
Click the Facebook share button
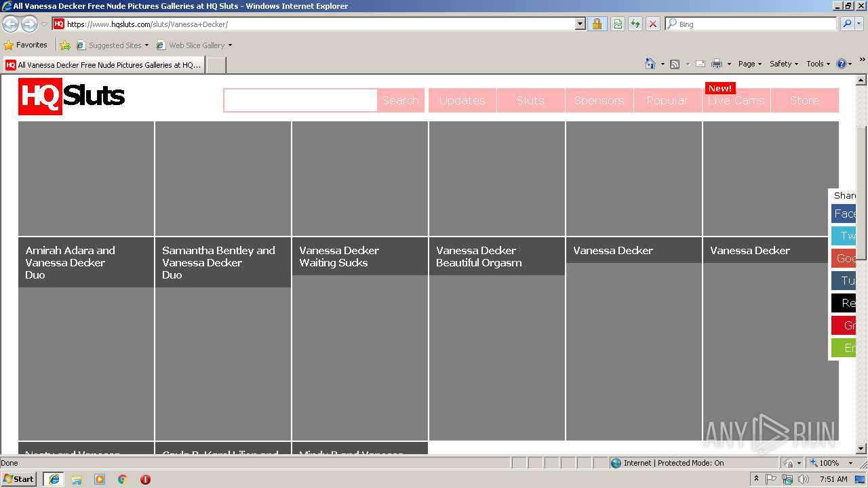coord(844,213)
